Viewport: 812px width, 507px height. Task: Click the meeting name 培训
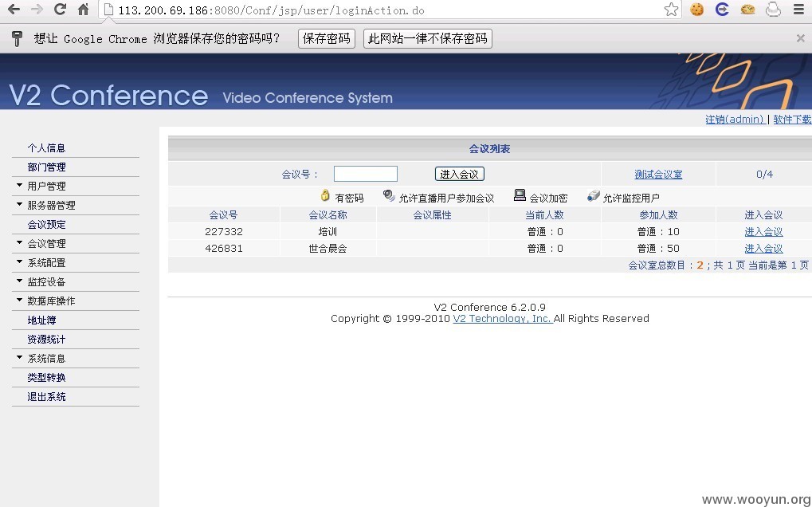click(x=328, y=231)
